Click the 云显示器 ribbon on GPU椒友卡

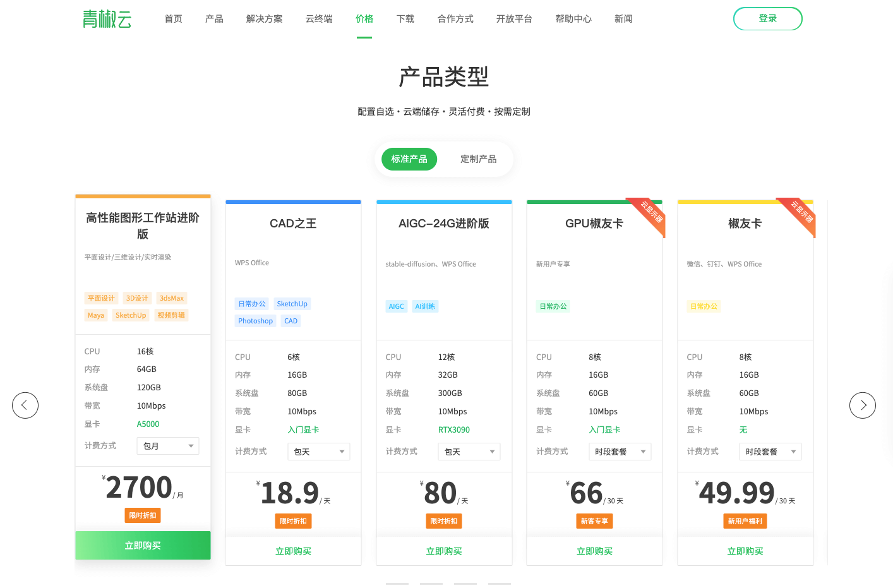tap(651, 212)
